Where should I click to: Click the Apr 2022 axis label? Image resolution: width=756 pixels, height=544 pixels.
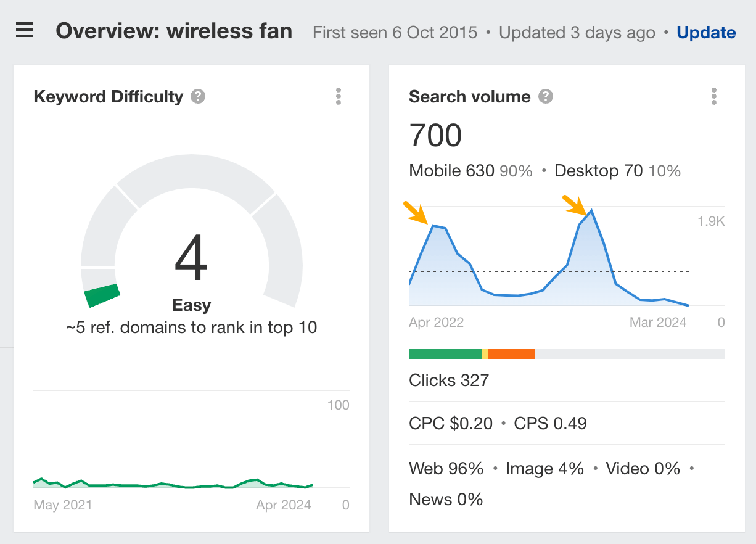click(x=436, y=322)
